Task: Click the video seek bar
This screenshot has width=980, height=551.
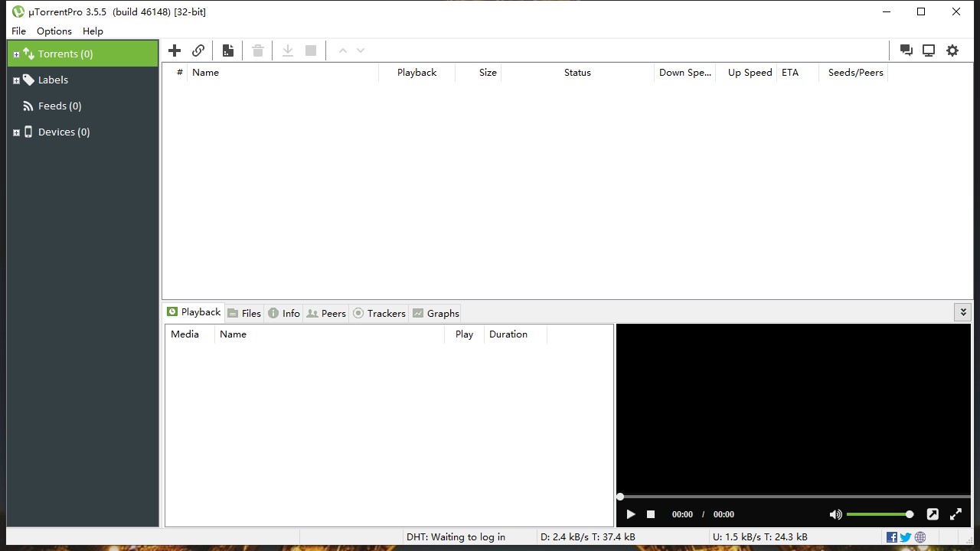Action: click(x=794, y=497)
